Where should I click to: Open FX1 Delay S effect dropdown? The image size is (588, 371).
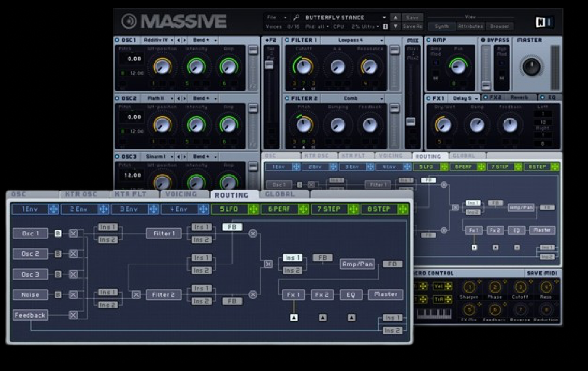[465, 99]
